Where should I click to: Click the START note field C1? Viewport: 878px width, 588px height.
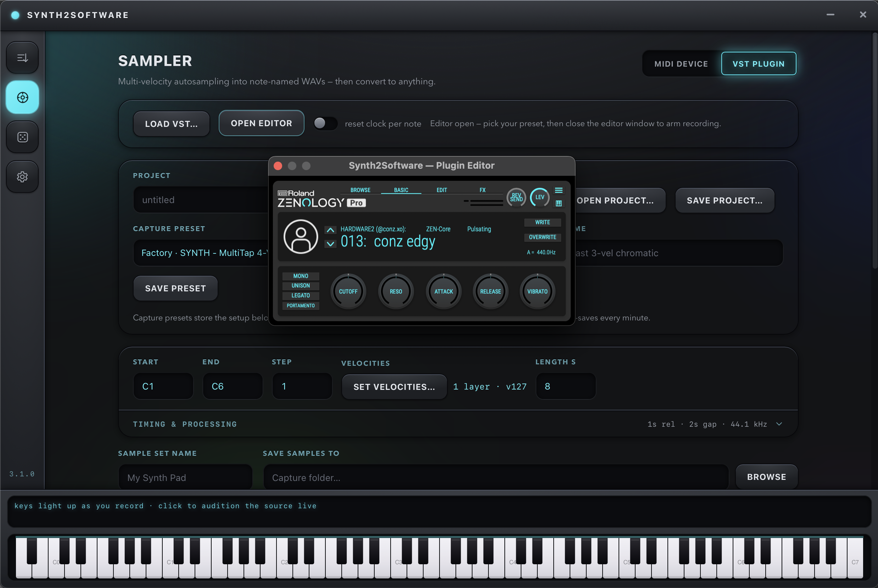[x=163, y=386]
